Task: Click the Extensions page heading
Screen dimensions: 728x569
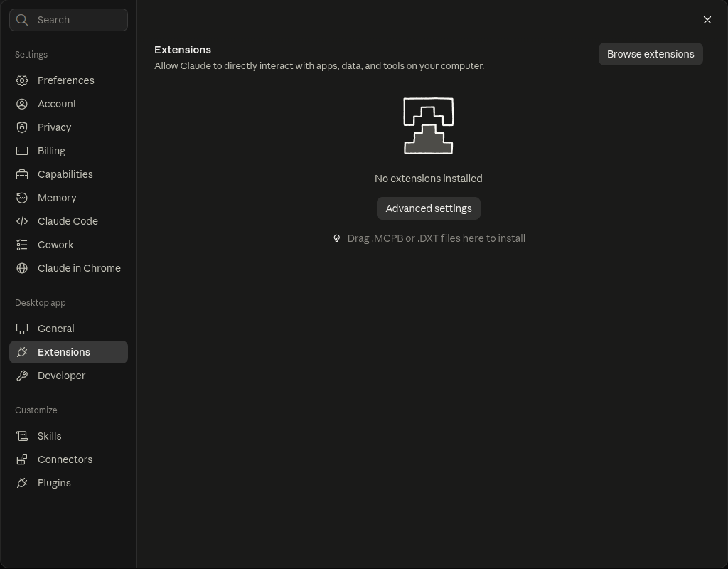Action: 183,50
